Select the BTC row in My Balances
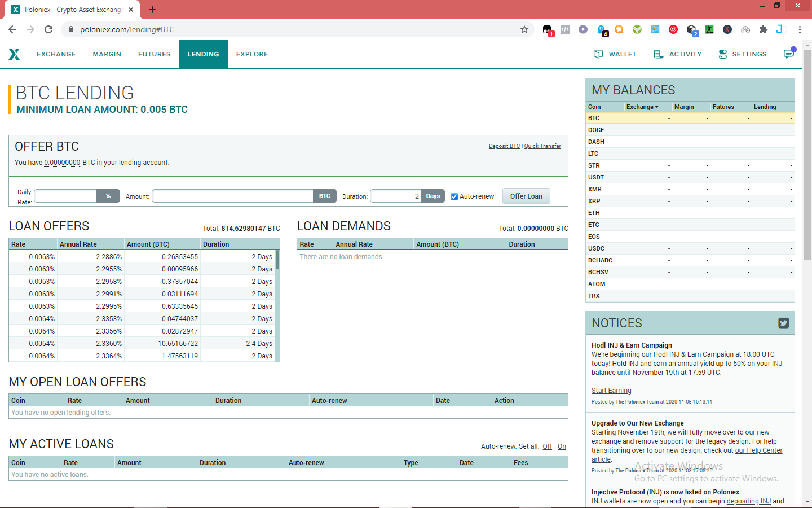 [x=690, y=118]
